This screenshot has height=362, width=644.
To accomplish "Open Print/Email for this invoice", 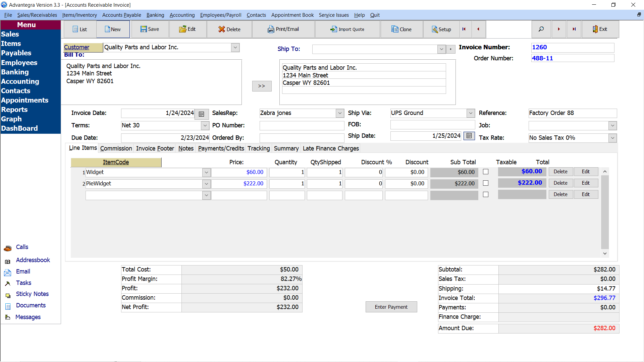I will [x=283, y=29].
